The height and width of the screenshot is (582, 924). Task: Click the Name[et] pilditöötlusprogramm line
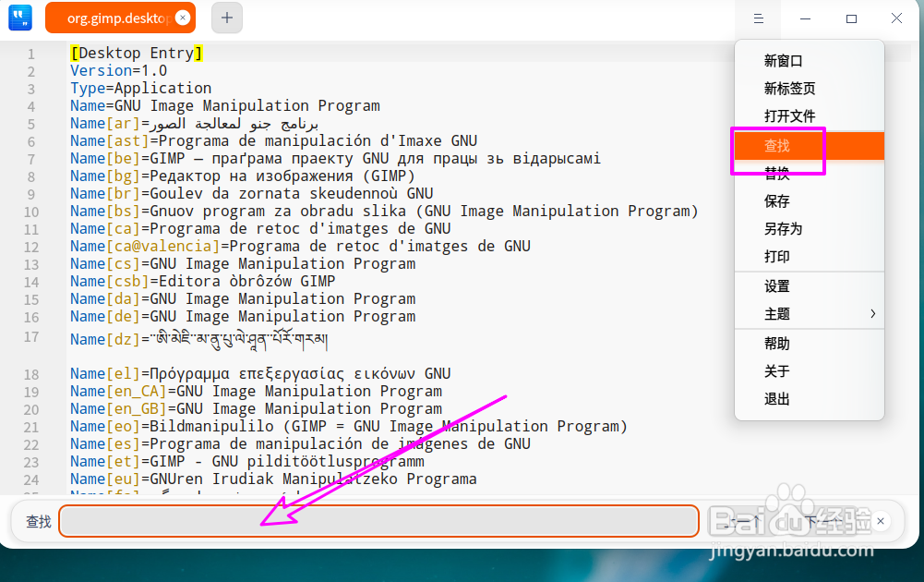click(247, 462)
